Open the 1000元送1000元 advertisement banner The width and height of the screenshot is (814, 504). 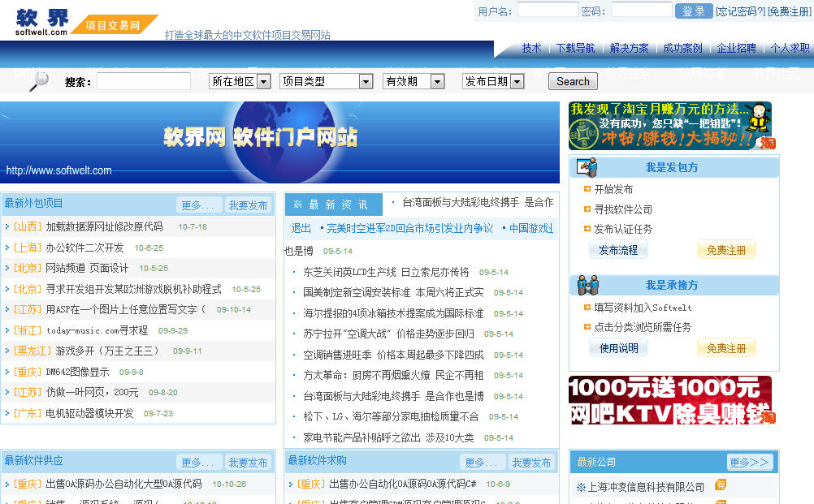(x=670, y=400)
